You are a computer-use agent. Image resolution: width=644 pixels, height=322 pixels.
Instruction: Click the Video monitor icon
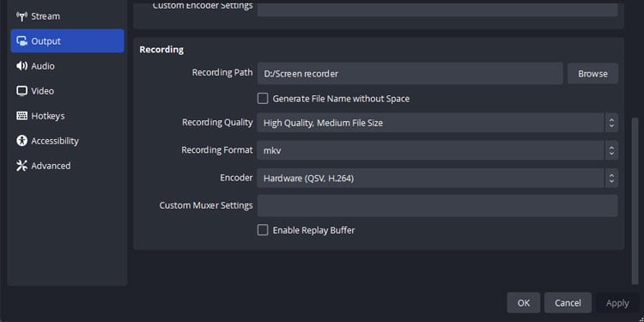coord(21,91)
